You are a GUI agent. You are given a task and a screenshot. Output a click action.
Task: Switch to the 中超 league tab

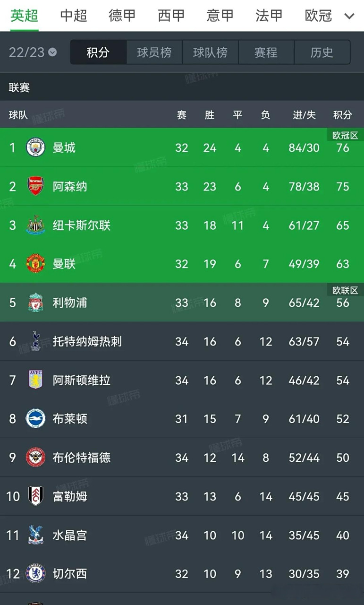(x=74, y=16)
